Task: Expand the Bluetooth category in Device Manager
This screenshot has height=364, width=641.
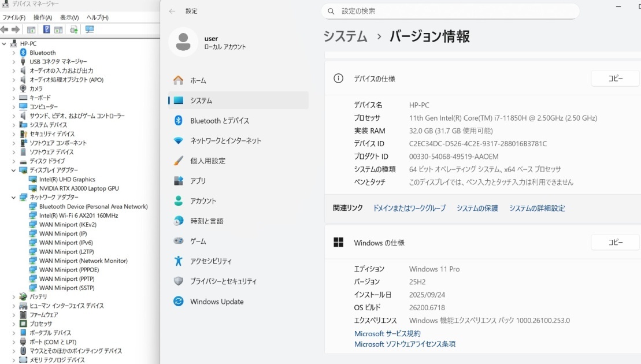Action: 13,53
